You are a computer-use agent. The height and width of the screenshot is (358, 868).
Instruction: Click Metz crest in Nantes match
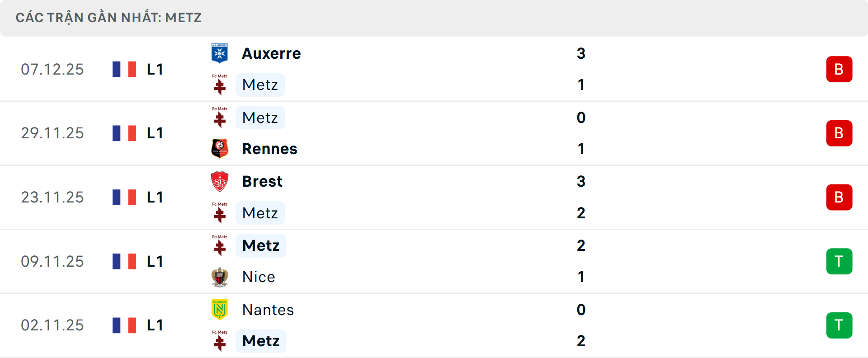tap(220, 341)
